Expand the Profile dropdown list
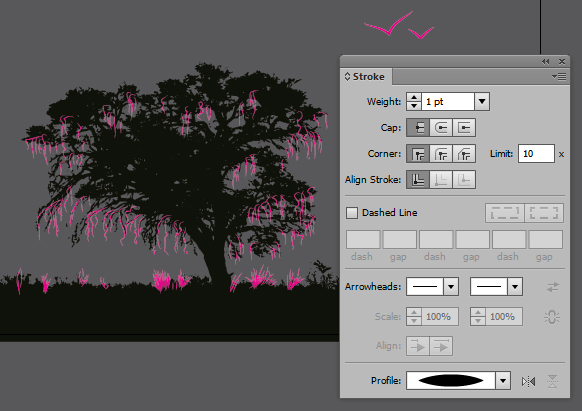582x411 pixels. click(x=503, y=381)
